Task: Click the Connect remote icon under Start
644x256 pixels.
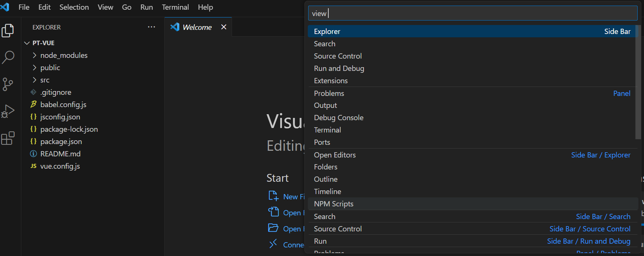Action: coord(273,244)
